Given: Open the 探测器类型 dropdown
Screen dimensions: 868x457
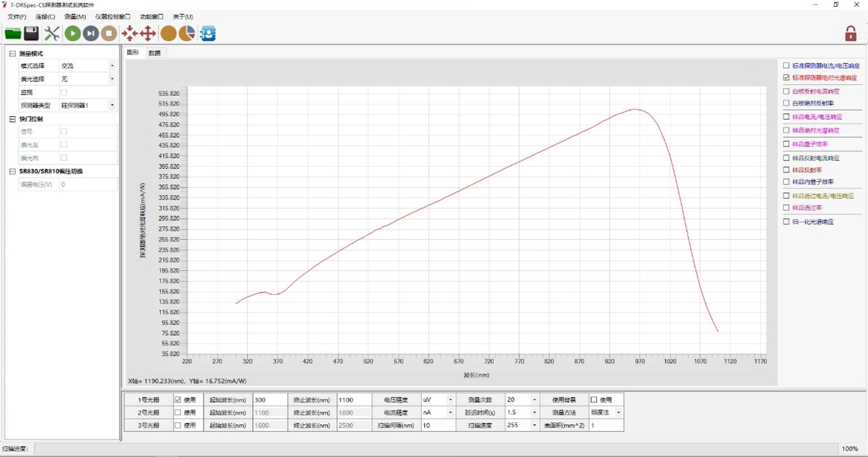Looking at the screenshot, I should [112, 106].
